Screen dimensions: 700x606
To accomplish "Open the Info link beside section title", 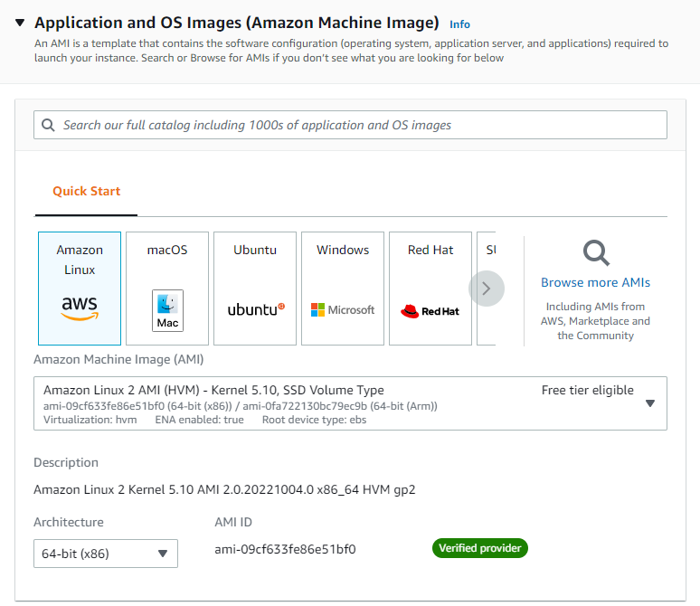I will (x=459, y=24).
